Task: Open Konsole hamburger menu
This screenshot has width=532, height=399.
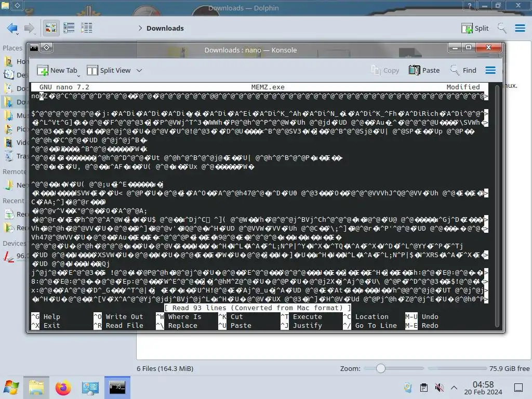Action: (x=490, y=70)
